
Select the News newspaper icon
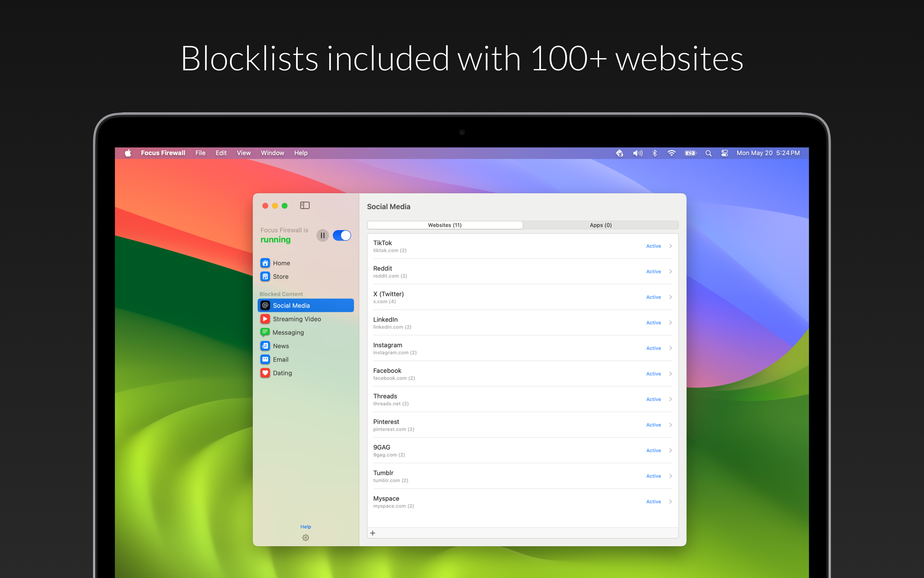[265, 346]
